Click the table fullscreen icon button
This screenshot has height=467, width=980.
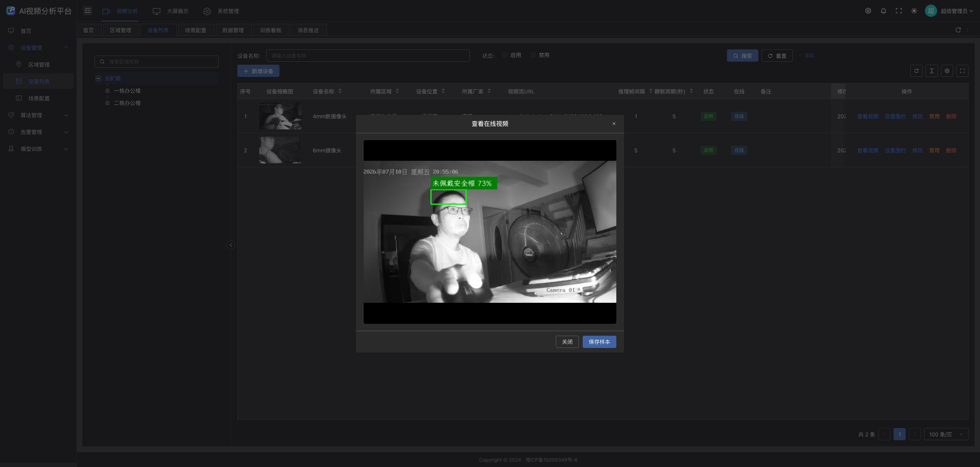[x=962, y=71]
